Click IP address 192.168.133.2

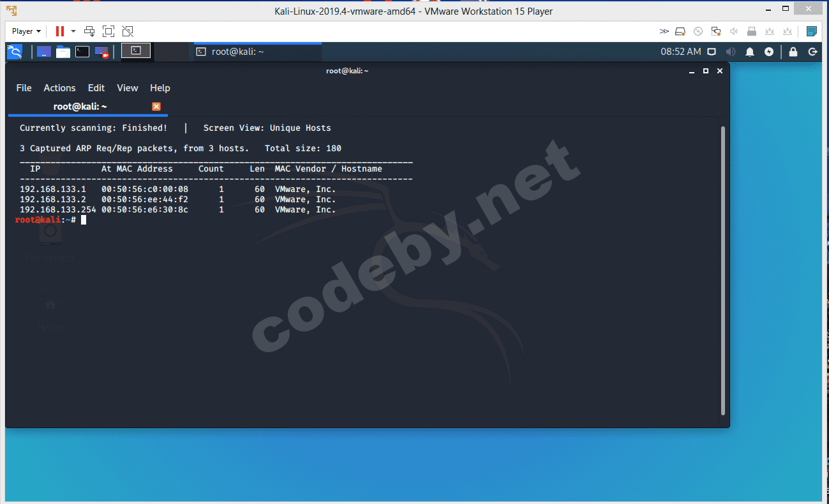tap(53, 200)
